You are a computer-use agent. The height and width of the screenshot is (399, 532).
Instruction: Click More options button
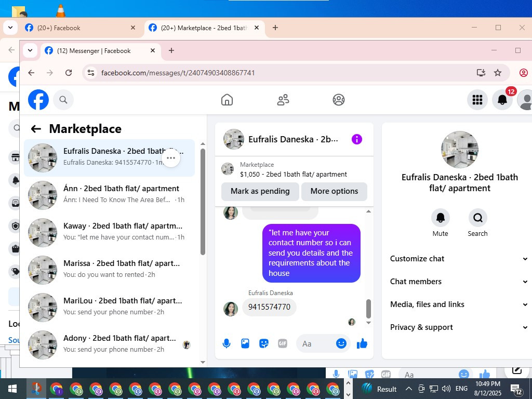pos(334,191)
